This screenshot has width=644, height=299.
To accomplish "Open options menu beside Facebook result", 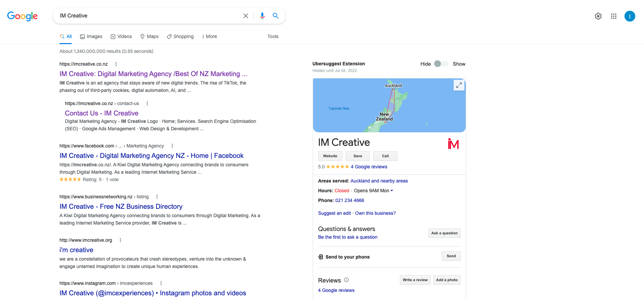I will (172, 146).
